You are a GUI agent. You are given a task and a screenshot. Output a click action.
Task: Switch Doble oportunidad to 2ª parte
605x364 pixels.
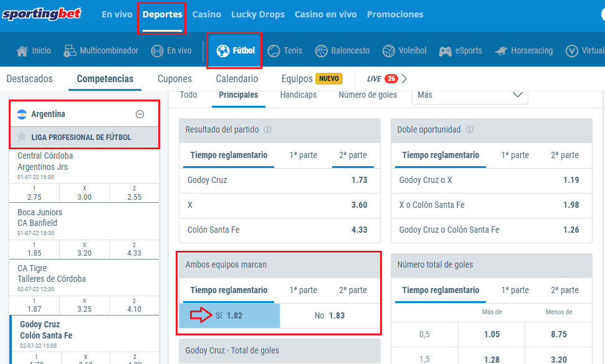pos(565,155)
